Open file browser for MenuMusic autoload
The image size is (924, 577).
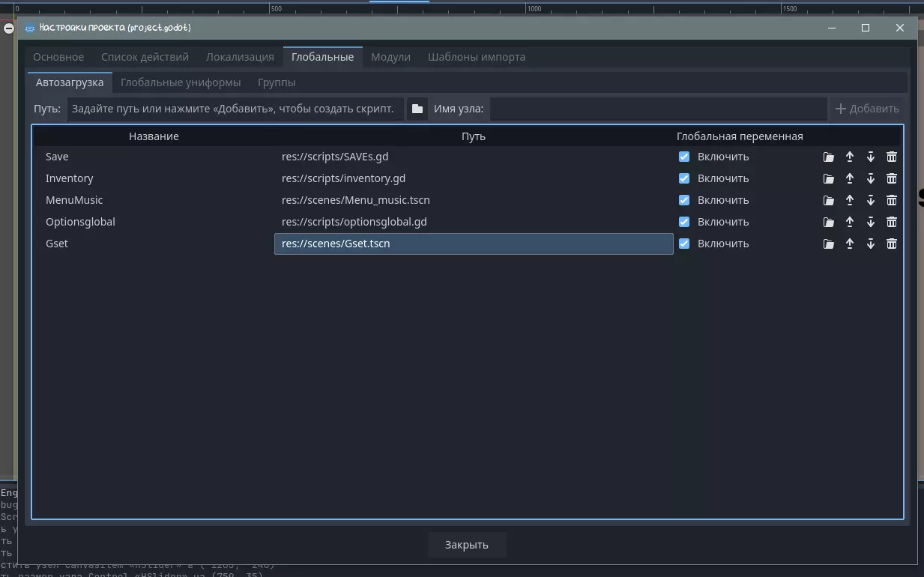tap(828, 200)
